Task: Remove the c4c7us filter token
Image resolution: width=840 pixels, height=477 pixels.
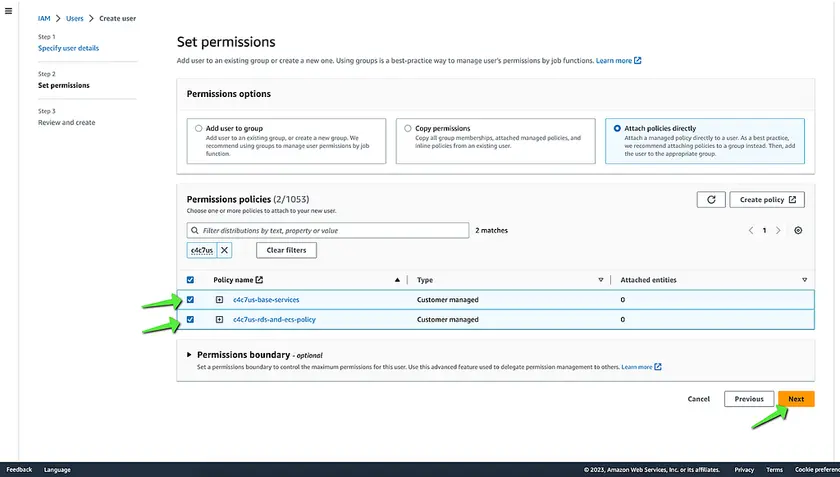Action: [224, 250]
